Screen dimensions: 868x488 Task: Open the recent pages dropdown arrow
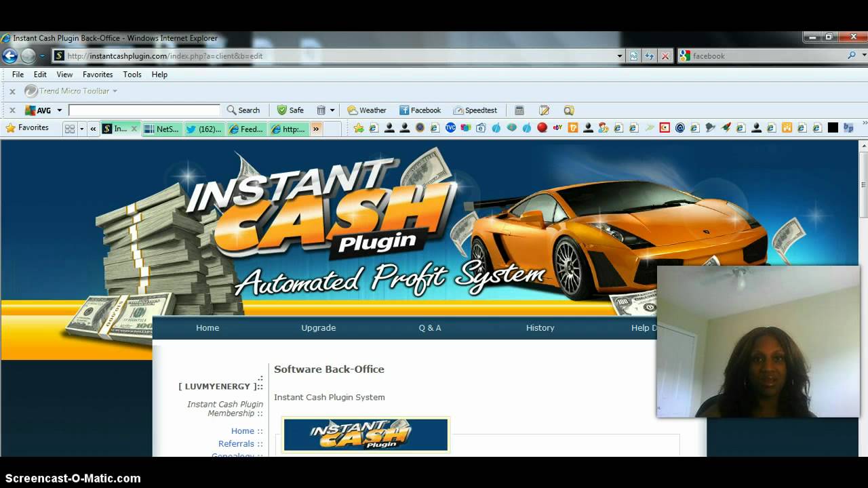coord(42,56)
